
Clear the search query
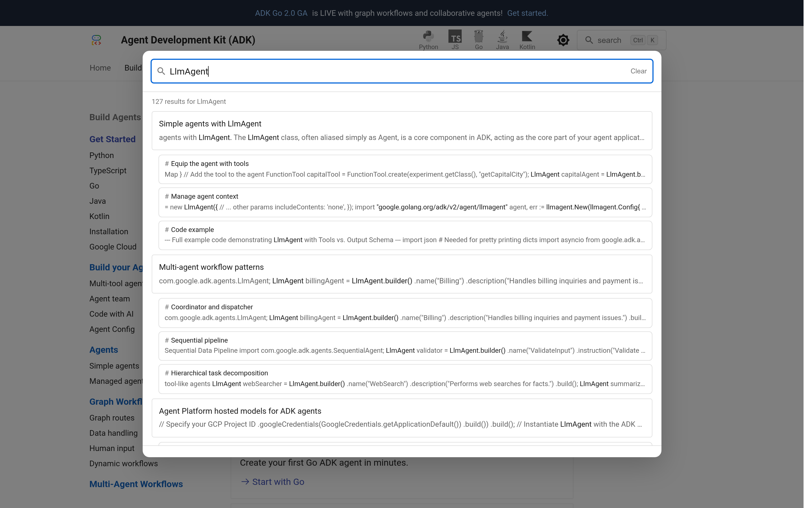click(638, 71)
